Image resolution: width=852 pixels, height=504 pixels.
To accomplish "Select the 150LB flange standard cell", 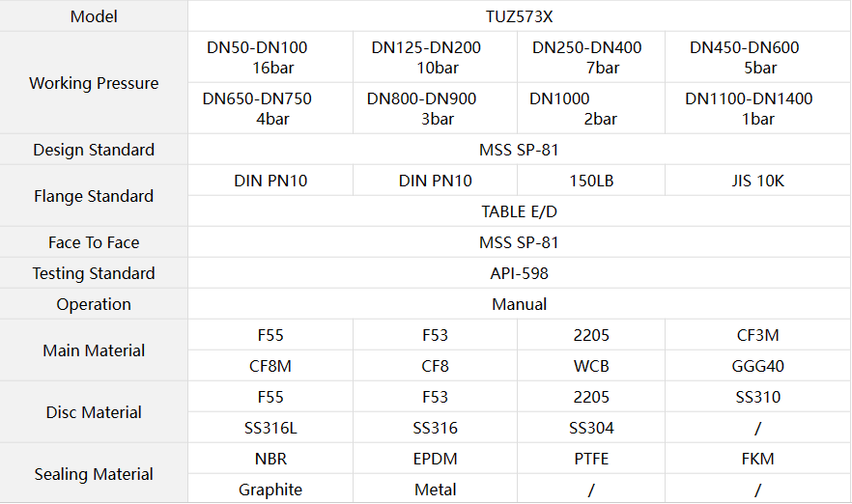I will pyautogui.click(x=591, y=181).
